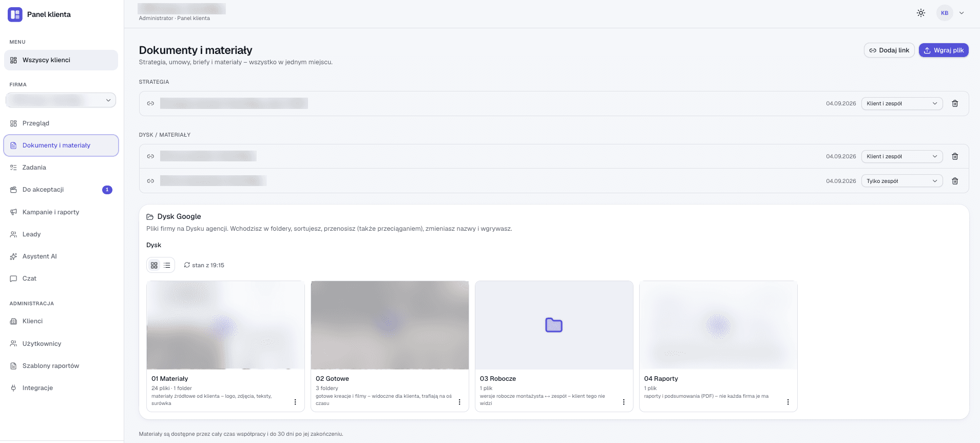The image size is (980, 443).
Task: Open the Przegląd page
Action: [61, 123]
